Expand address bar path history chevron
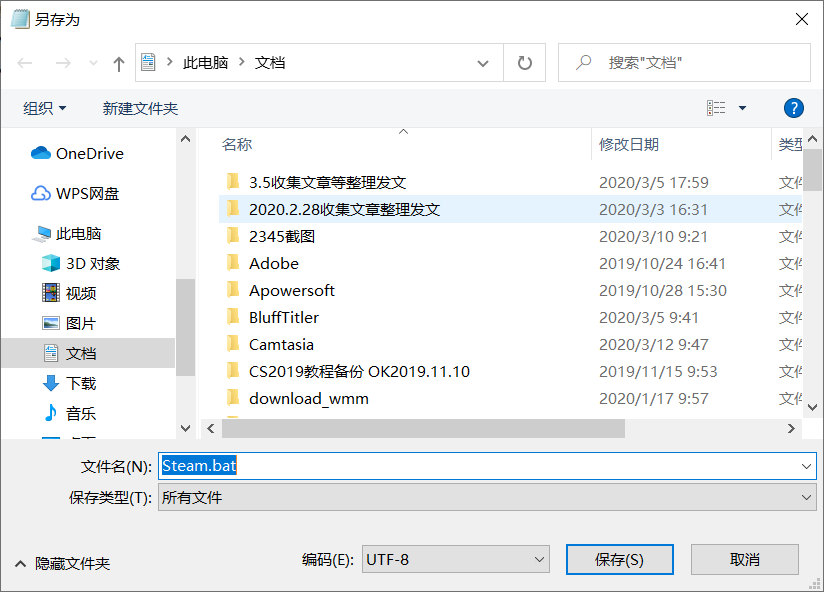Viewport: 824px width, 592px height. (x=482, y=64)
